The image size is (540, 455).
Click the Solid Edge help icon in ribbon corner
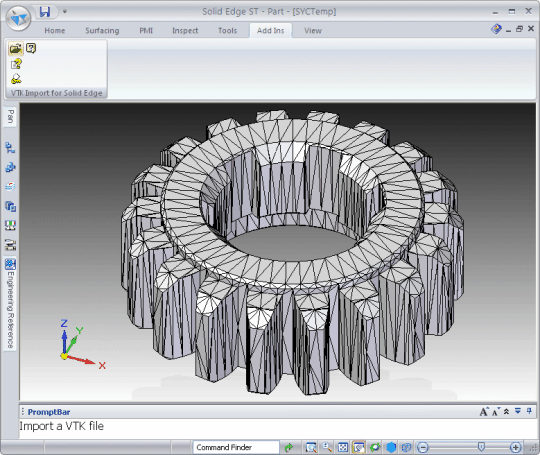click(x=496, y=29)
